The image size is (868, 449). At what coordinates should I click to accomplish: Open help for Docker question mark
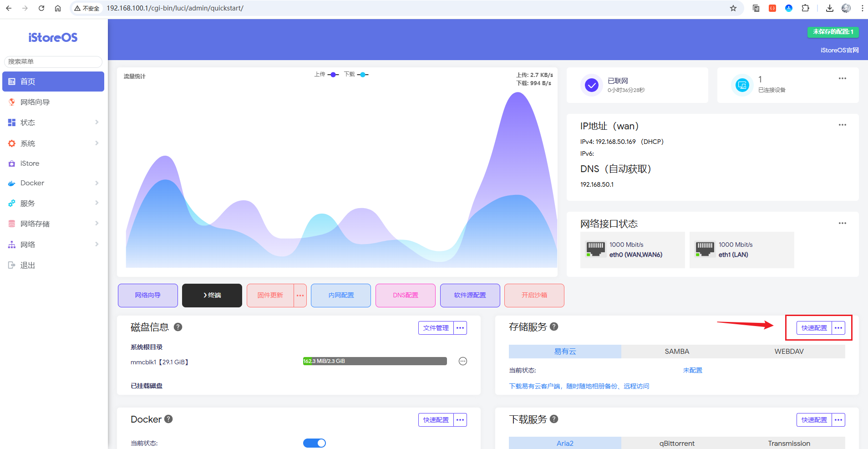pos(168,419)
